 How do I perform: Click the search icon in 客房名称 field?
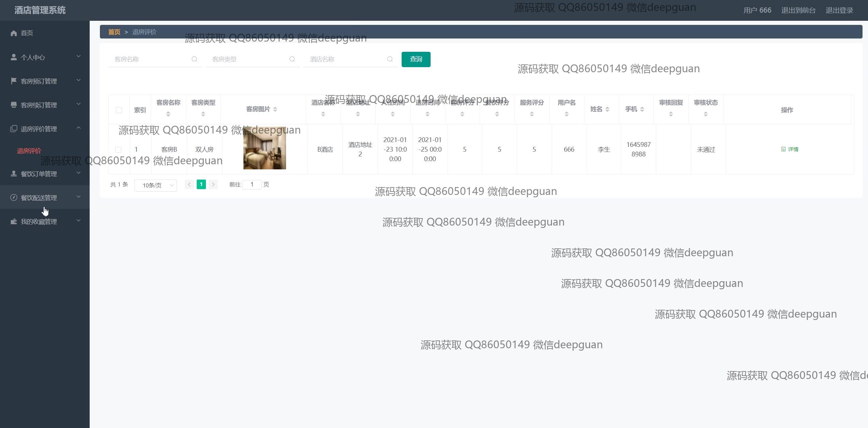194,59
